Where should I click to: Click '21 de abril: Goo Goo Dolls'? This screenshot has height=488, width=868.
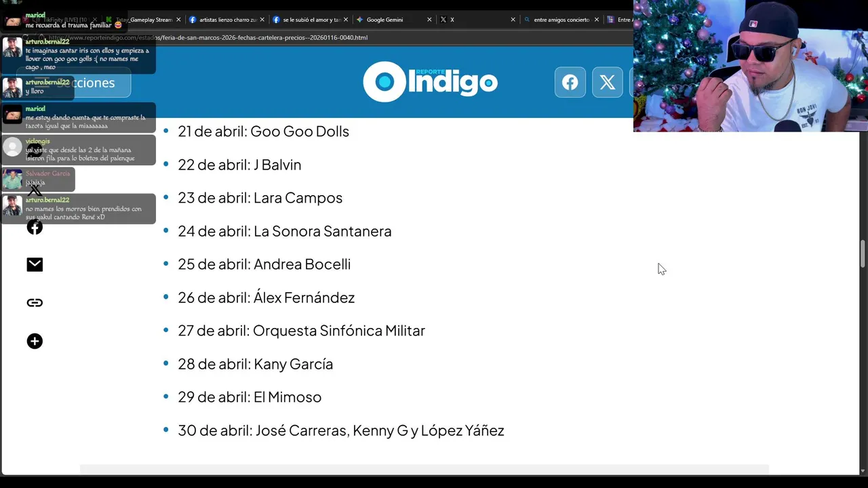point(263,131)
